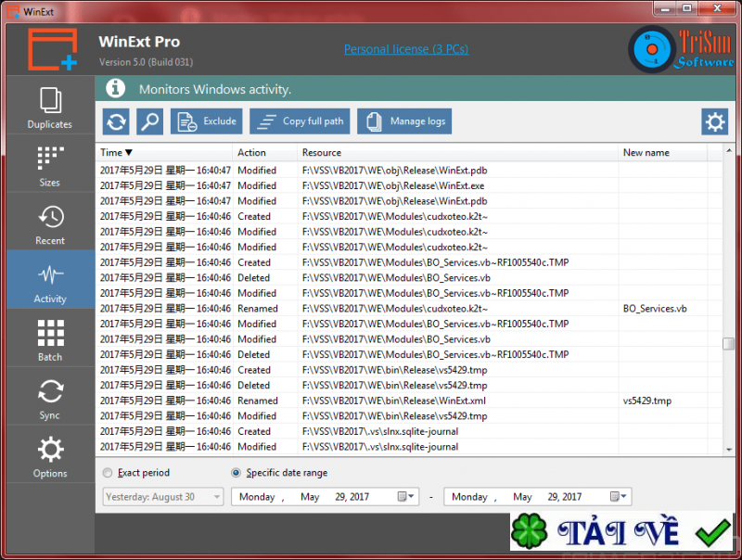The image size is (742, 560).
Task: Click the info icon beside Monitors Windows activity
Action: click(x=115, y=88)
